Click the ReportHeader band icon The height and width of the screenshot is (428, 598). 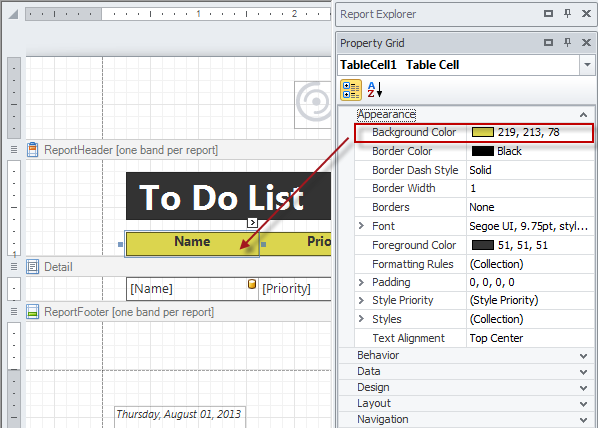pos(32,150)
